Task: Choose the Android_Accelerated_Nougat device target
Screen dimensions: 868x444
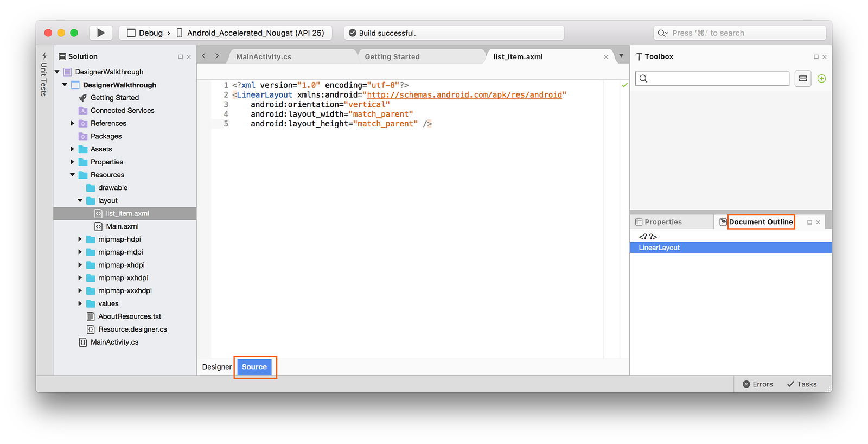Action: 251,33
